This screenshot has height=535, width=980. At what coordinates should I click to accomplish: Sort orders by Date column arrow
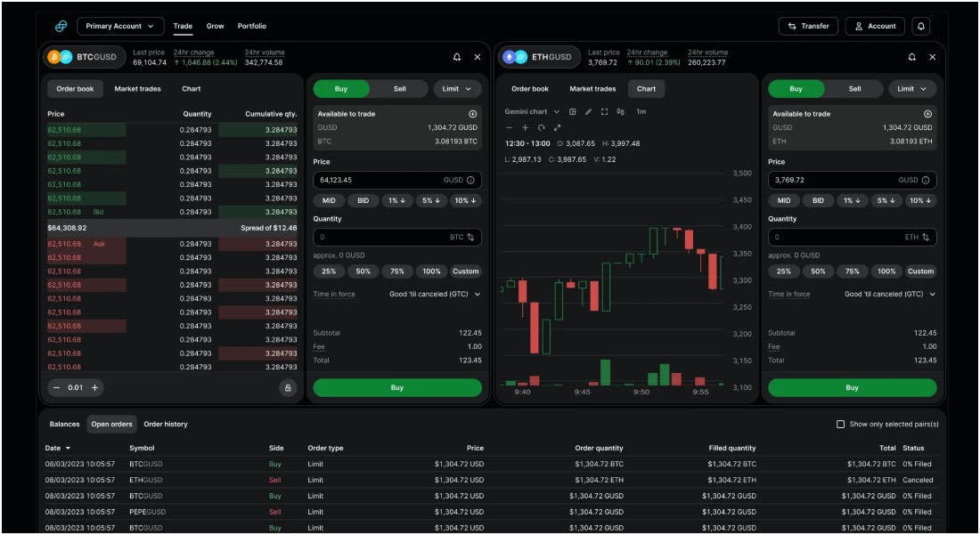(68, 449)
